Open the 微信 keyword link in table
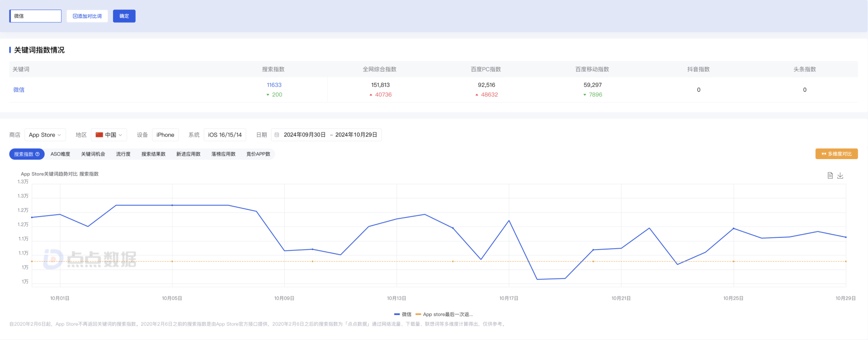 point(19,90)
